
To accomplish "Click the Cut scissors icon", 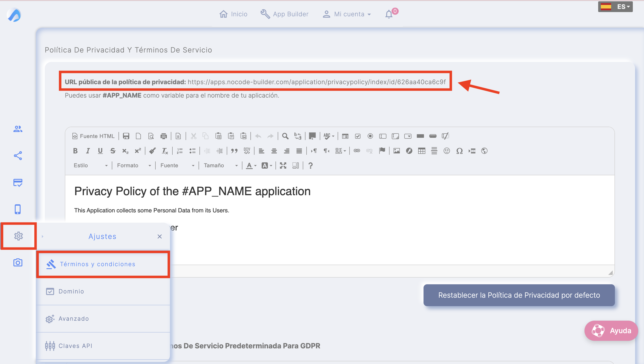I will click(193, 136).
